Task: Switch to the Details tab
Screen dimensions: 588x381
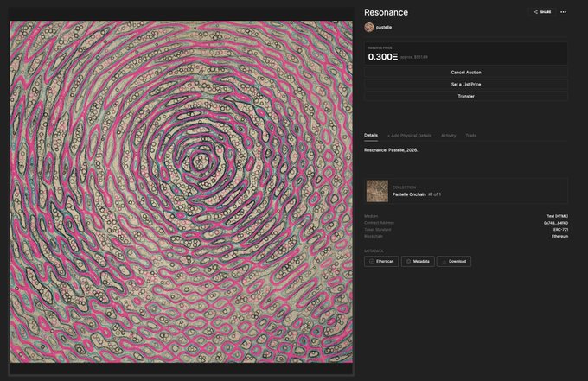Action: coord(371,136)
